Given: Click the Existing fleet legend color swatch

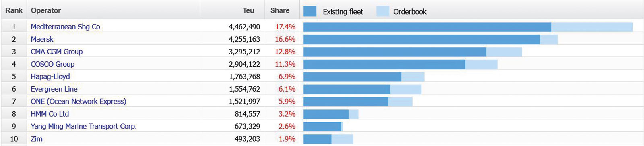Looking at the screenshot, I should 310,11.
